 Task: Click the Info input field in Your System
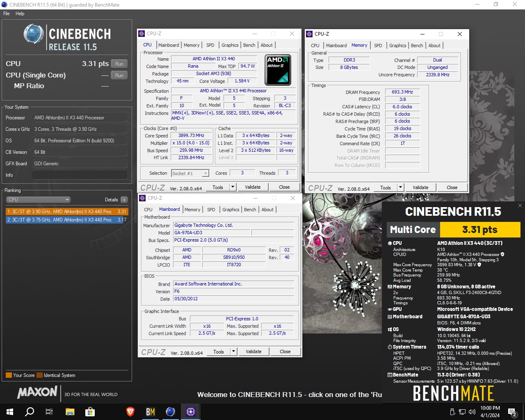(x=80, y=175)
